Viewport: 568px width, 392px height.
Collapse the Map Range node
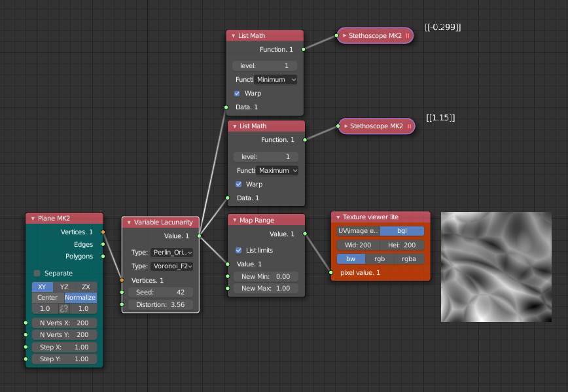(x=235, y=221)
